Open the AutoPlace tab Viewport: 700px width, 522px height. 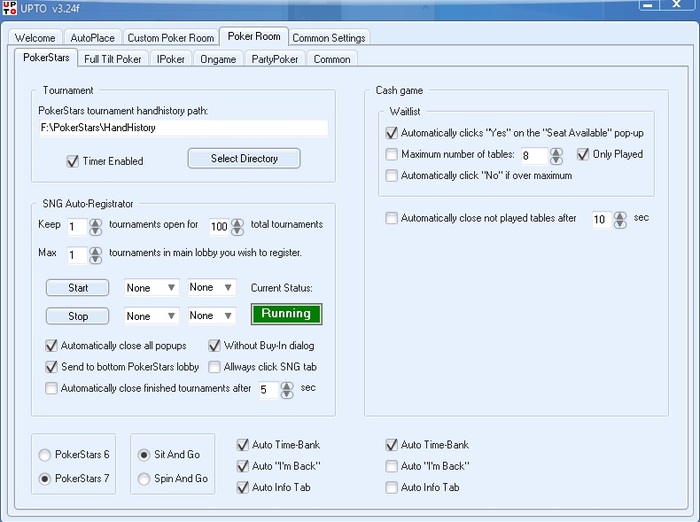[x=92, y=38]
